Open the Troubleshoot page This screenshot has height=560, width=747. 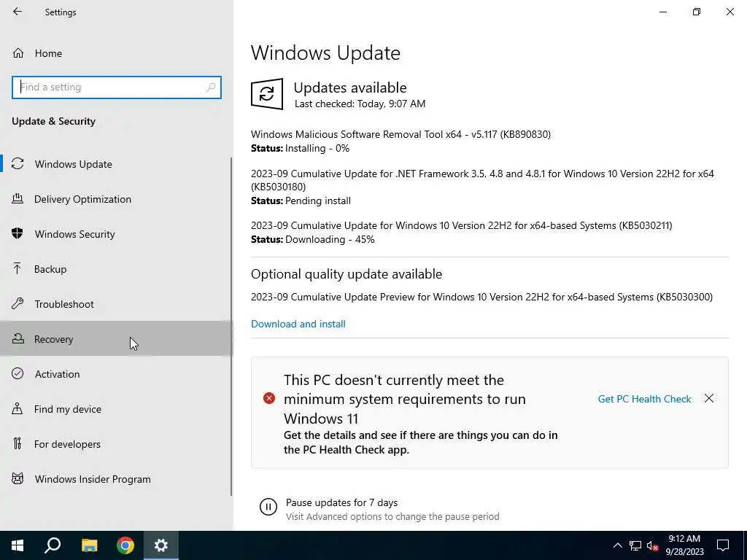64,304
